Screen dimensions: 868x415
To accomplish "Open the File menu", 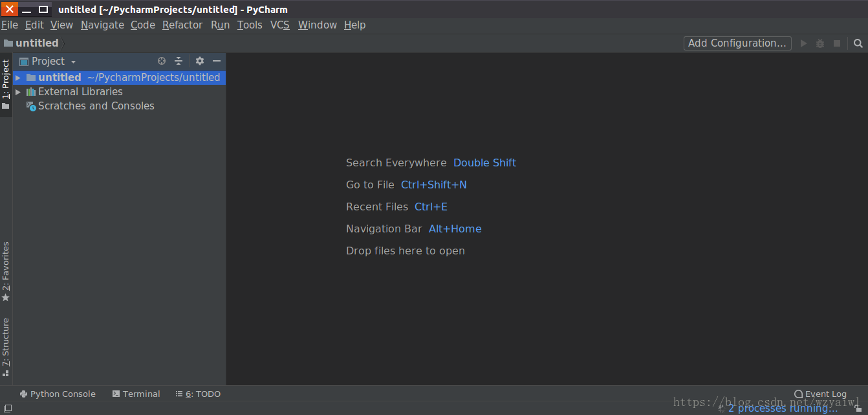I will tap(10, 25).
